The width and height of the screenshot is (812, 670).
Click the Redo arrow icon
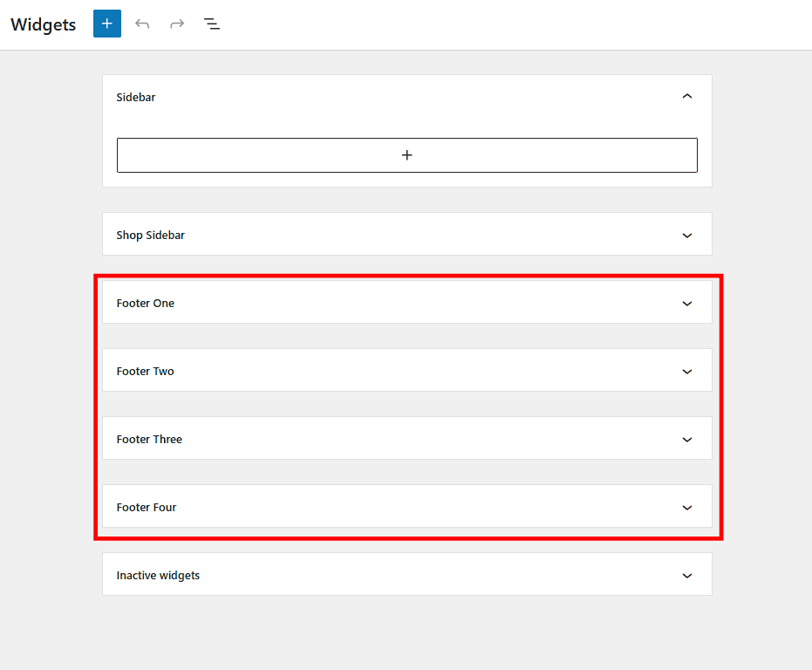[177, 24]
